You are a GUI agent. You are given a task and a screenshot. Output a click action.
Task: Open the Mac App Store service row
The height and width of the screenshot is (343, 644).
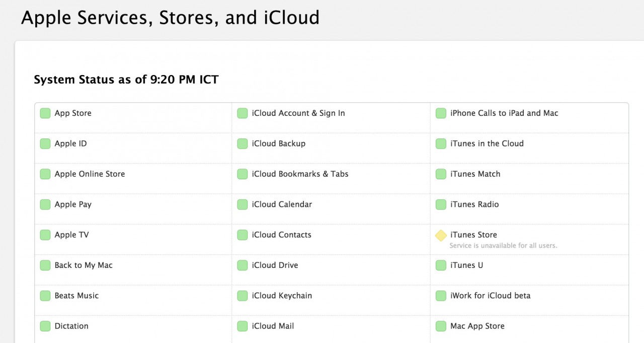pyautogui.click(x=477, y=326)
